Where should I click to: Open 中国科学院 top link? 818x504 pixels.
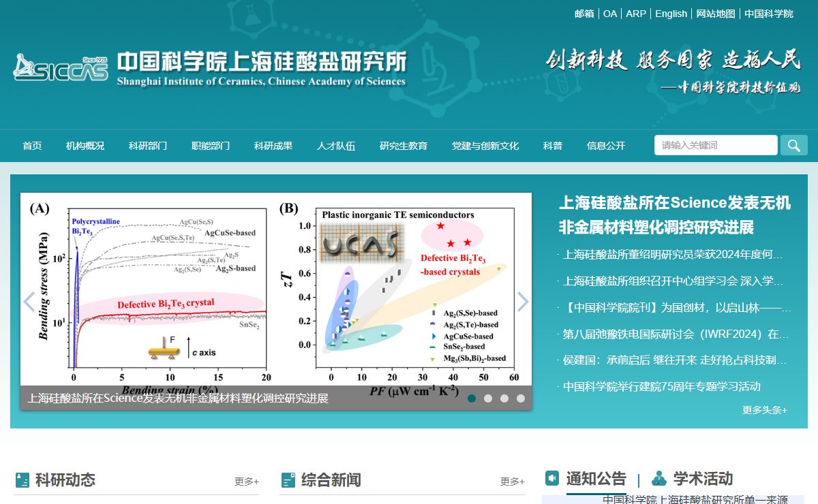(x=769, y=14)
